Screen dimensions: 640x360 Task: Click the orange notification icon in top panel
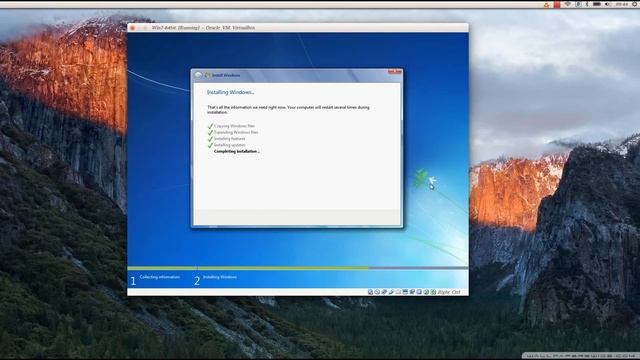click(x=546, y=4)
